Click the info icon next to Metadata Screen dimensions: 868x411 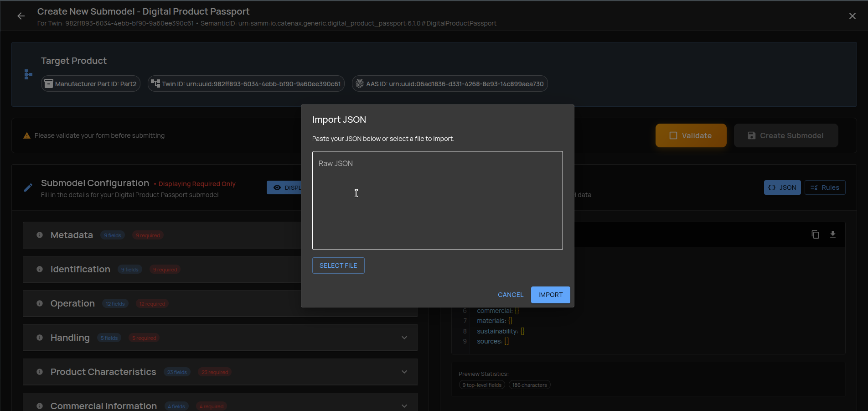(39, 235)
